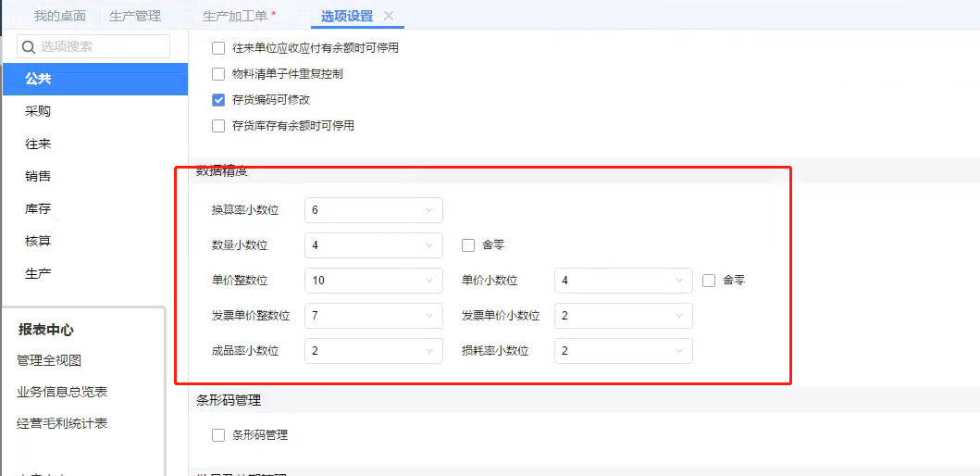Close the 选项设置 tab with X icon
The image size is (980, 476).
388,16
